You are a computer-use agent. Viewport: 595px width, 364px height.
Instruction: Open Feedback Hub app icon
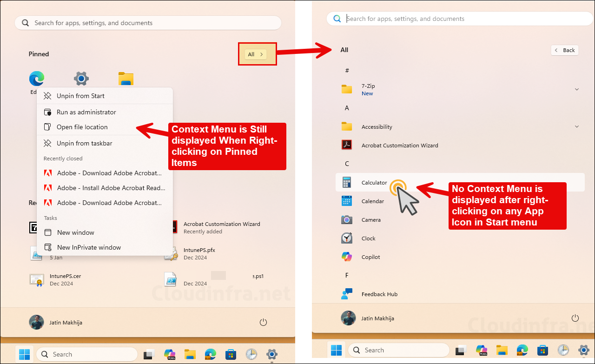(347, 294)
